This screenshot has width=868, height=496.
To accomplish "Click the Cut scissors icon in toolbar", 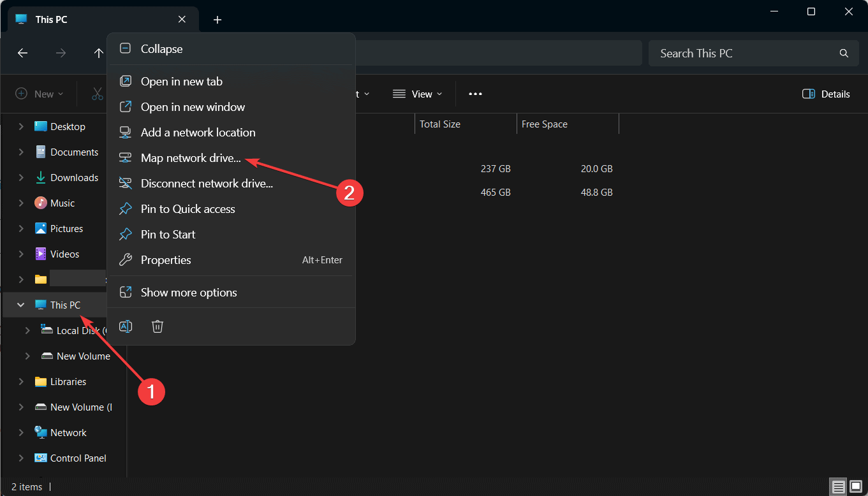I will coord(97,94).
